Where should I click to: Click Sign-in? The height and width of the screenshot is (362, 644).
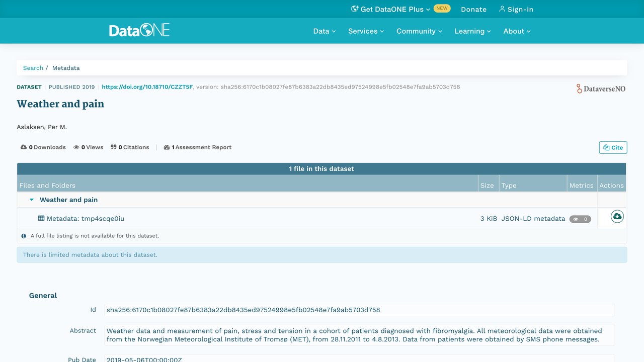coord(516,9)
